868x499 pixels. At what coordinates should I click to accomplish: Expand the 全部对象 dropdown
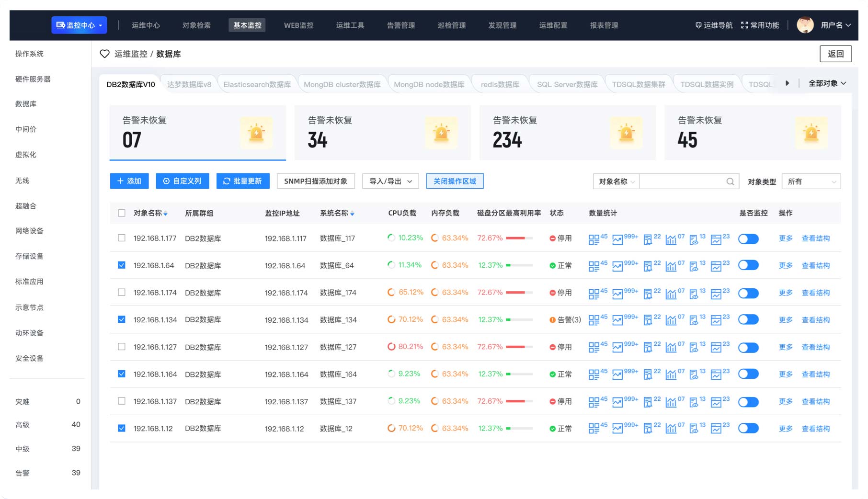click(827, 83)
